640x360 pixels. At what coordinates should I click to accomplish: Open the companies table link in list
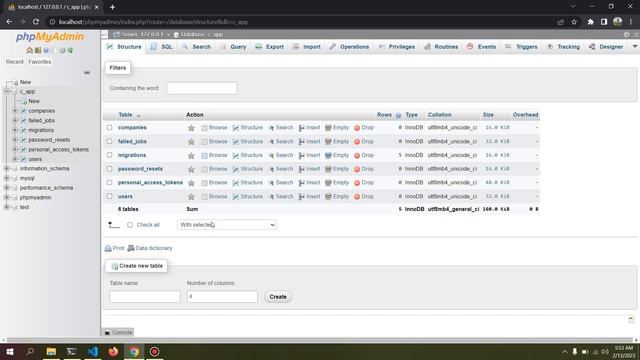pos(132,128)
